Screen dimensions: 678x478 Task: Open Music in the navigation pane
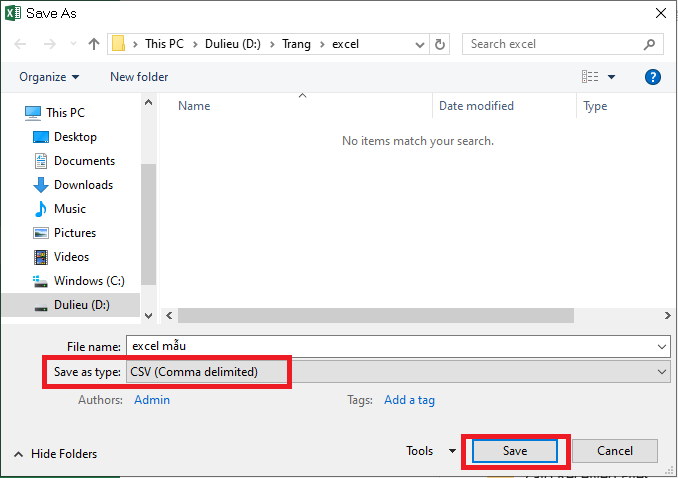pyautogui.click(x=70, y=209)
